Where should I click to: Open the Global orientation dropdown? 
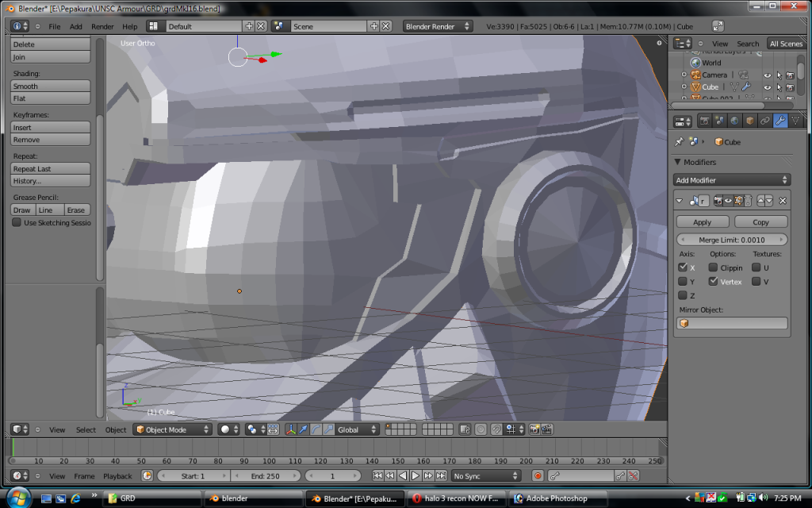tap(358, 429)
